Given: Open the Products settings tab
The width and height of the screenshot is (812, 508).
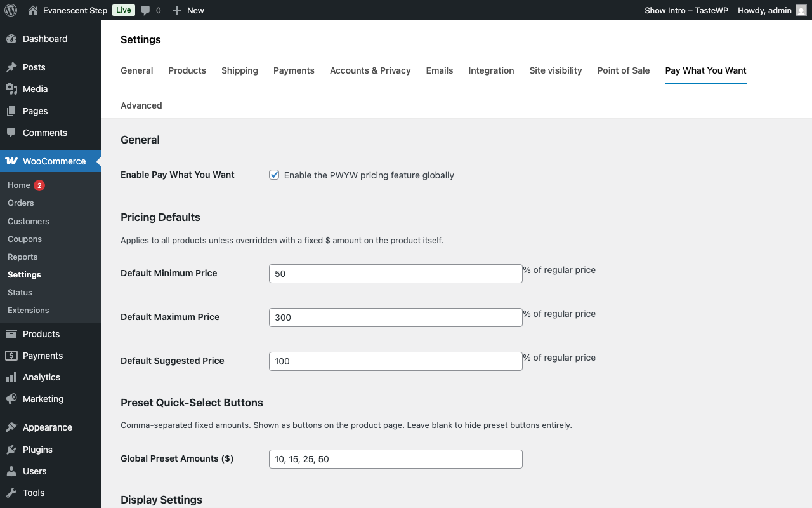Looking at the screenshot, I should [187, 70].
